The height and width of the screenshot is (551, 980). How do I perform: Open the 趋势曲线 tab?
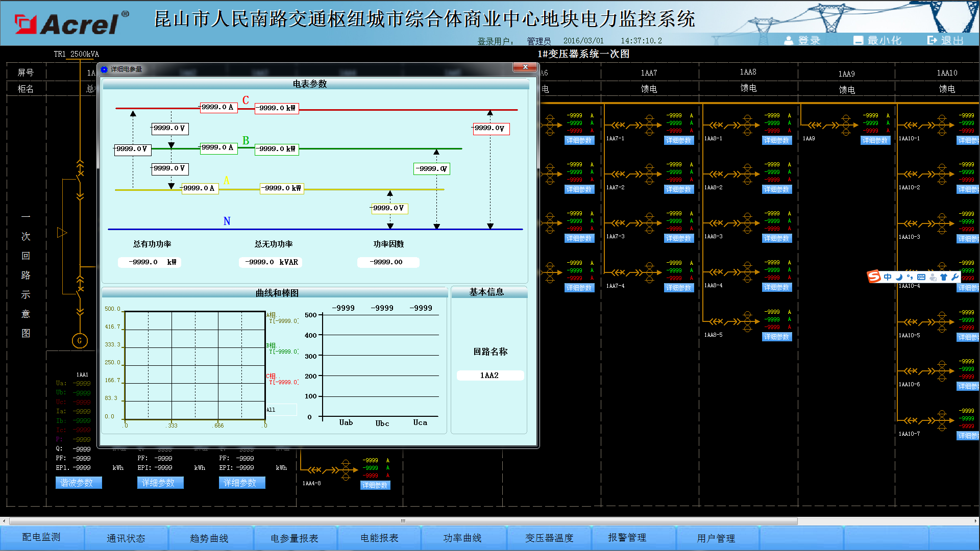pos(209,538)
